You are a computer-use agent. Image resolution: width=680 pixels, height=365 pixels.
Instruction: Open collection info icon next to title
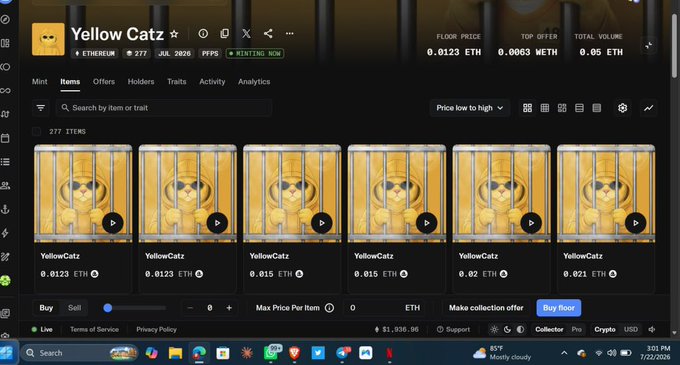(x=203, y=33)
